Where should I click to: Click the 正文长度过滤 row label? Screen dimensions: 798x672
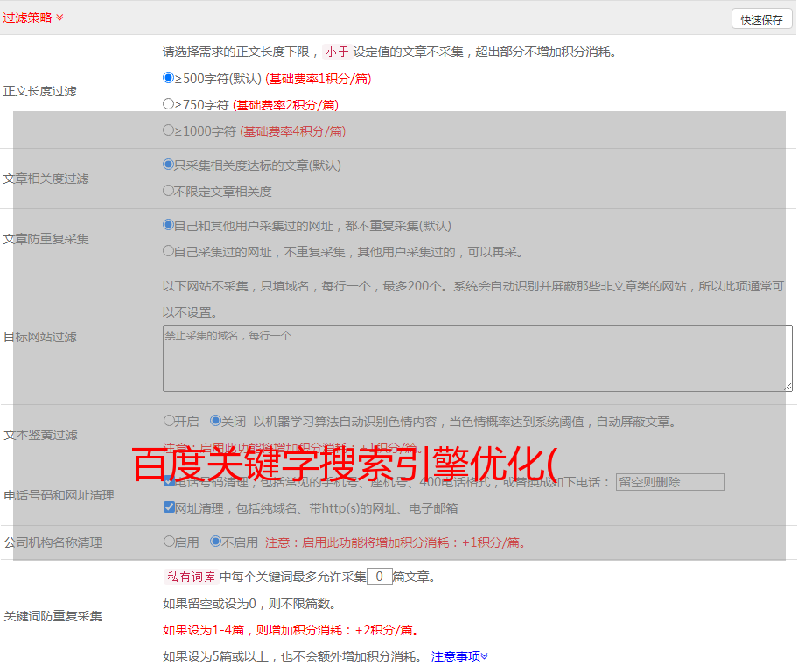pyautogui.click(x=39, y=91)
